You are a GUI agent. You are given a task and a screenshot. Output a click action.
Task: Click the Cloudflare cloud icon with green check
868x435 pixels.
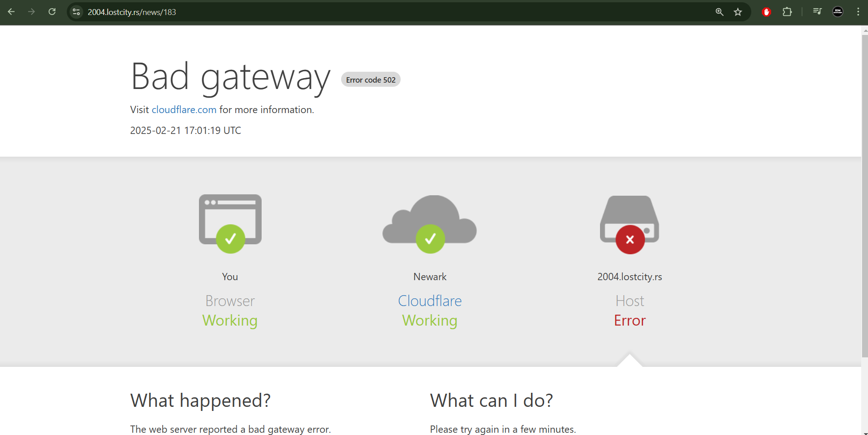[x=430, y=224]
